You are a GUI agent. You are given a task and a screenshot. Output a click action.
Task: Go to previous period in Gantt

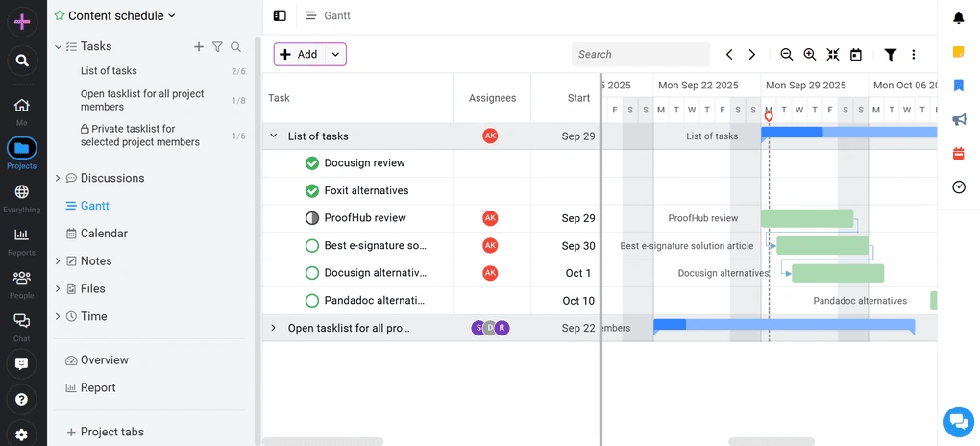[728, 55]
